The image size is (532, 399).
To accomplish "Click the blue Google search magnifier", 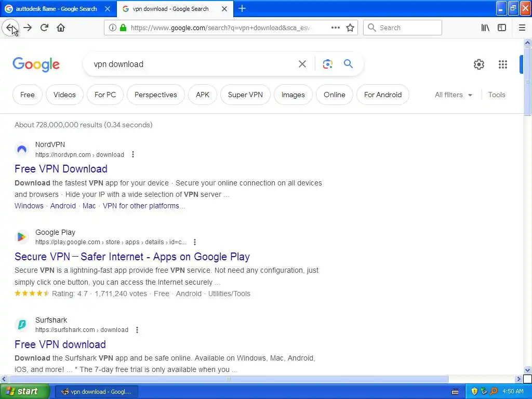I will (x=348, y=64).
